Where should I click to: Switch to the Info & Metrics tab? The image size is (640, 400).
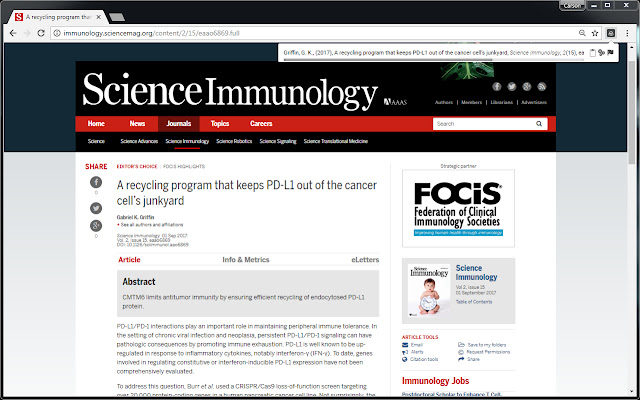(246, 260)
